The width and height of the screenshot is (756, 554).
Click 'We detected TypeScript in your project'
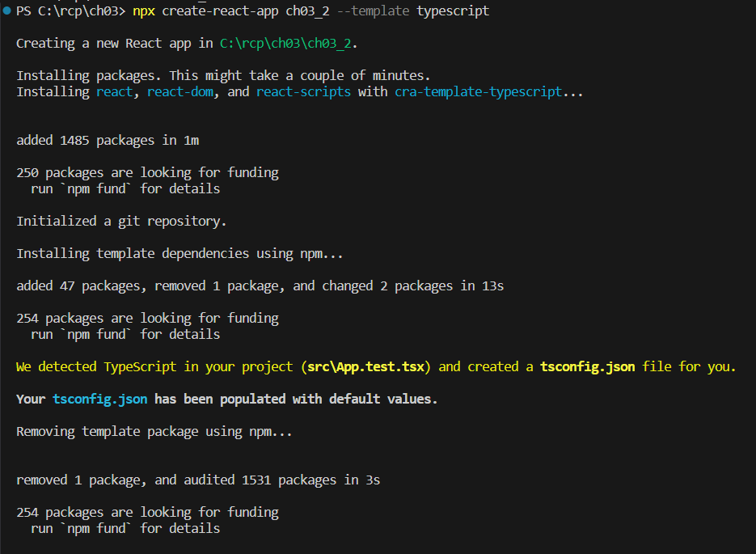tap(154, 367)
